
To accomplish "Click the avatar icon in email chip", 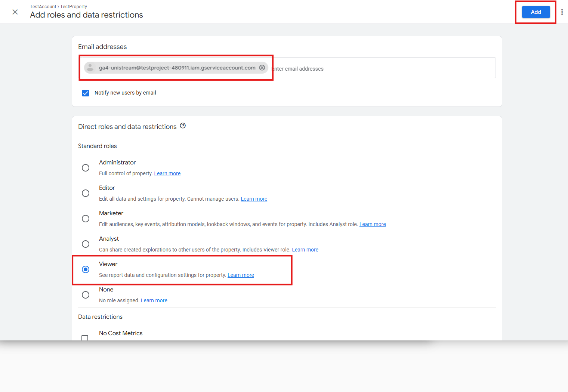I will (x=90, y=68).
